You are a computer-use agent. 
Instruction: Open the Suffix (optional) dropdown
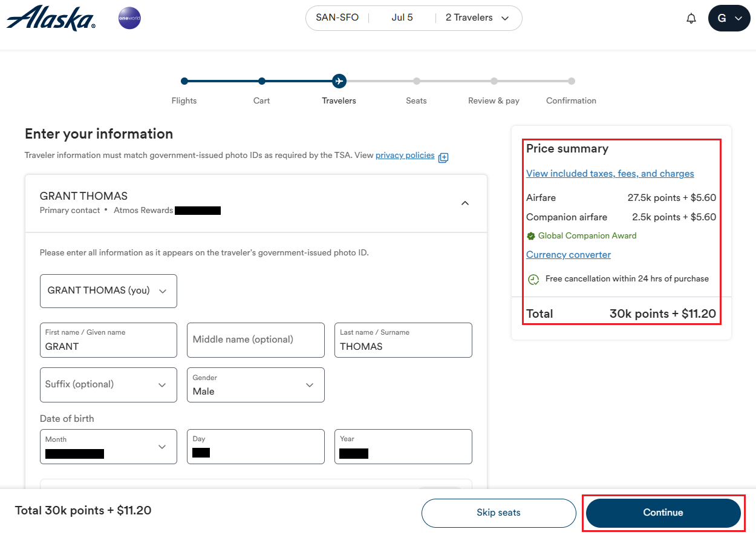coord(108,385)
